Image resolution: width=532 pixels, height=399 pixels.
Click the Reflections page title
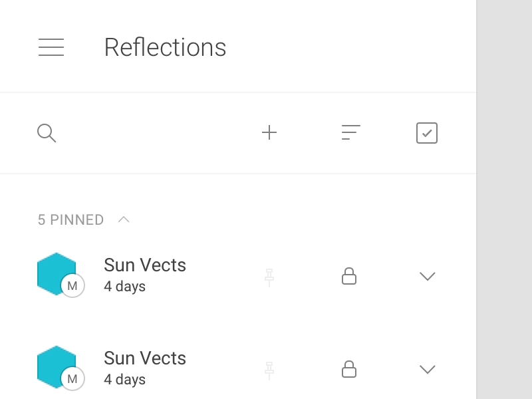click(x=165, y=47)
